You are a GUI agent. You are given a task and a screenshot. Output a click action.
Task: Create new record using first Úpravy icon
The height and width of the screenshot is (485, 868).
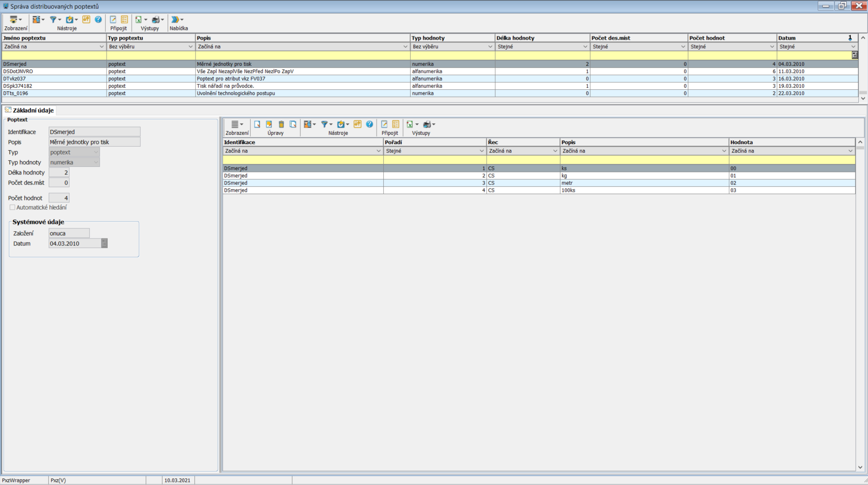point(257,124)
